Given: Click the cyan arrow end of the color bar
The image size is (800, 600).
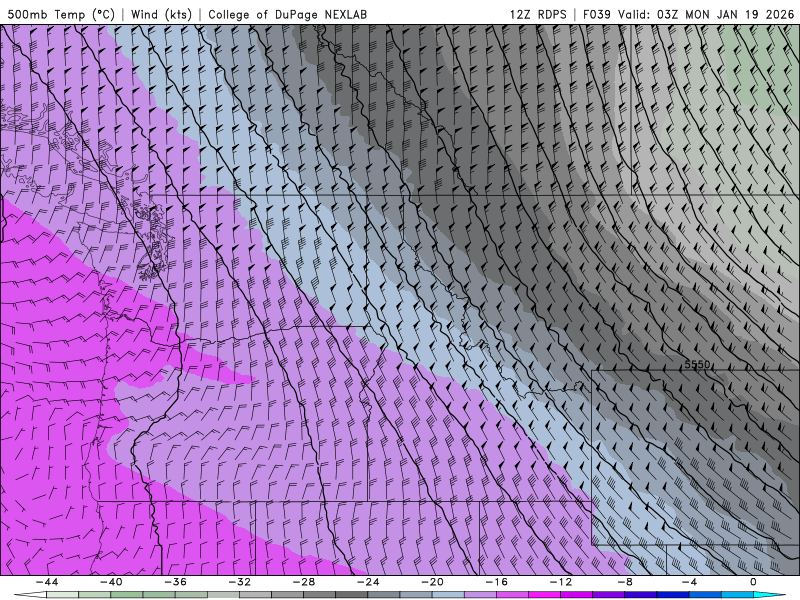Looking at the screenshot, I should (769, 595).
